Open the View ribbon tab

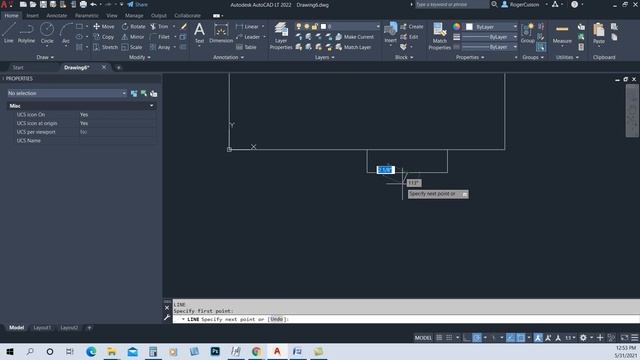(111, 16)
